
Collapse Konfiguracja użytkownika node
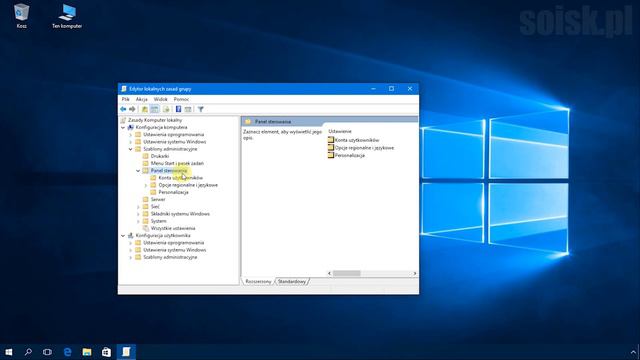pyautogui.click(x=123, y=236)
